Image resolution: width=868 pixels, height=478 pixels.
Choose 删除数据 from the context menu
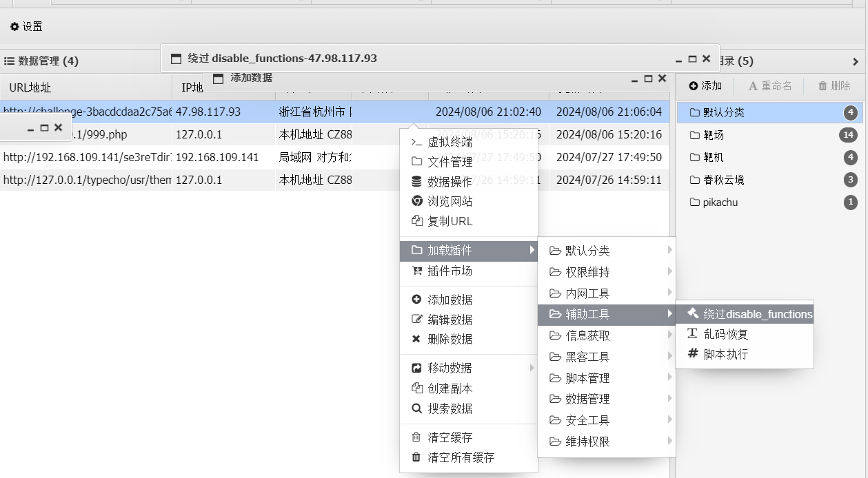(x=450, y=339)
